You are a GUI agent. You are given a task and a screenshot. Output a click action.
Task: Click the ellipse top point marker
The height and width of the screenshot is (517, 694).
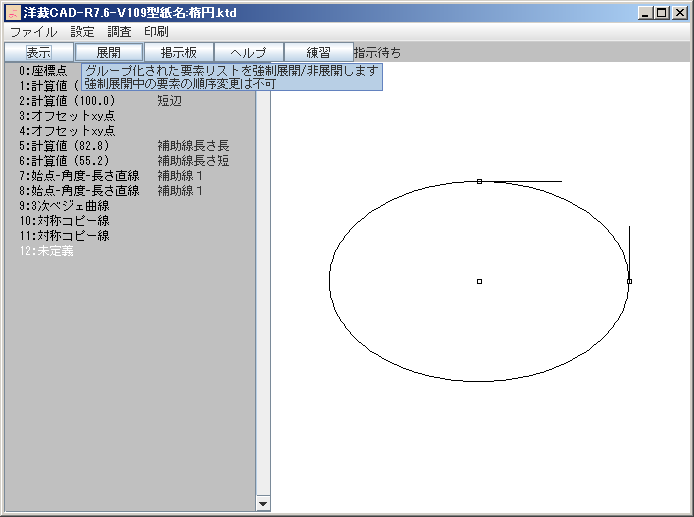tap(479, 181)
